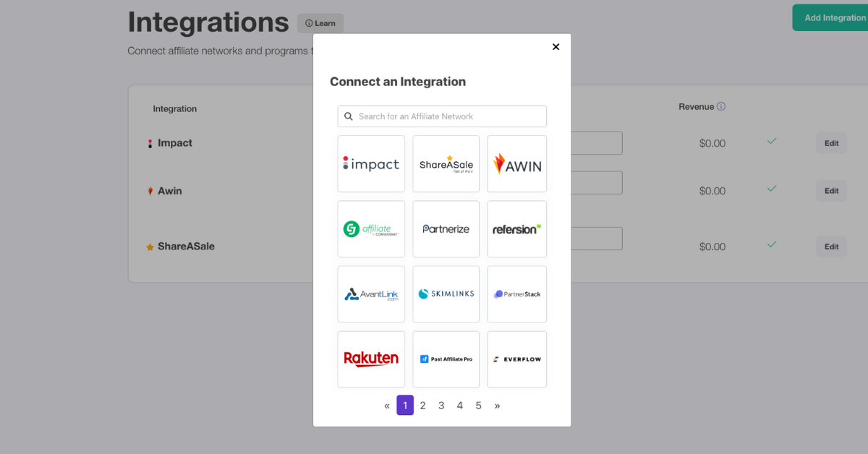Select the Refersion network card

pyautogui.click(x=517, y=229)
